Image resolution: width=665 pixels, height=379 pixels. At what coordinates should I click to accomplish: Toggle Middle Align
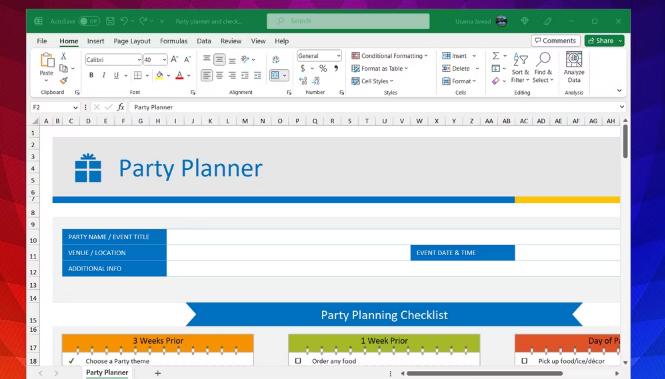219,59
